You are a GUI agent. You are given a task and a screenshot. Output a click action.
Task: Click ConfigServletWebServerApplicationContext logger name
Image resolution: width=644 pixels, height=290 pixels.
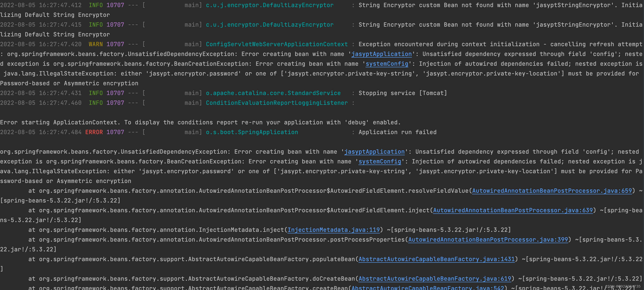(277, 44)
